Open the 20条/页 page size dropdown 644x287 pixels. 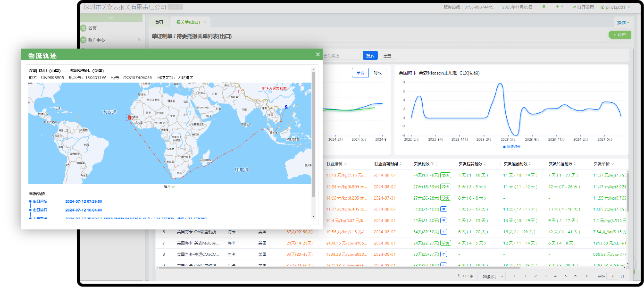coord(491,276)
